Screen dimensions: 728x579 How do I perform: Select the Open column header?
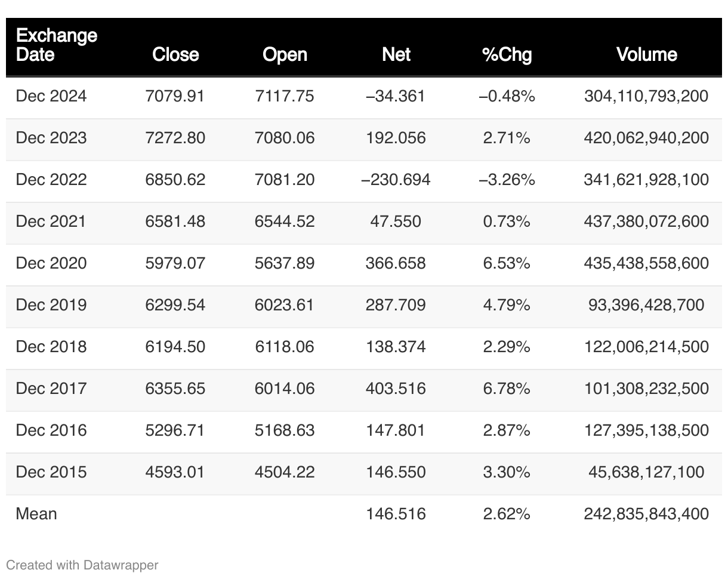click(285, 54)
